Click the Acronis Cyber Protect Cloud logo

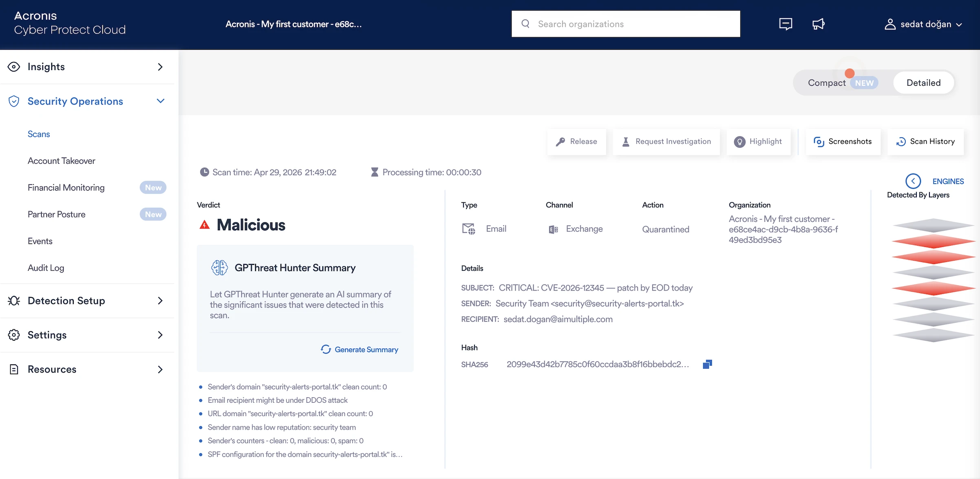[x=70, y=23]
